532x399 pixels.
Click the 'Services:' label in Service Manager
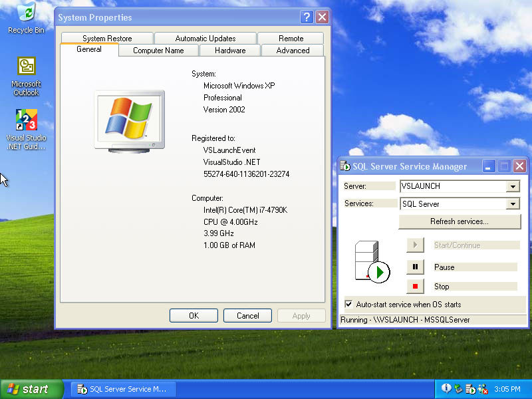click(358, 203)
